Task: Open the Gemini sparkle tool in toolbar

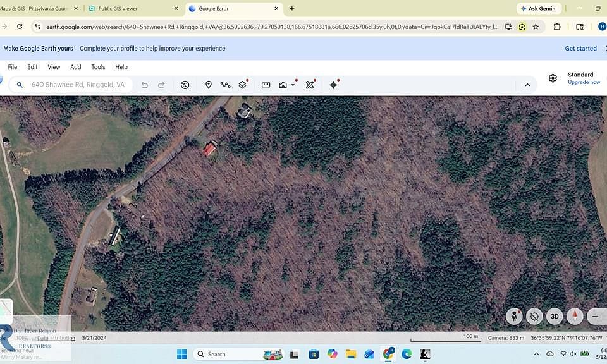Action: (334, 85)
